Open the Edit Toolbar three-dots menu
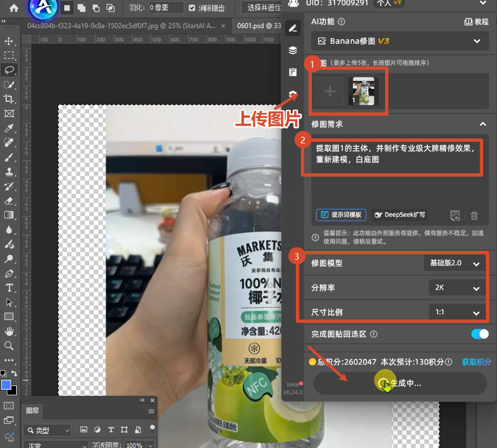Image resolution: width=497 pixels, height=448 pixels. [9, 361]
